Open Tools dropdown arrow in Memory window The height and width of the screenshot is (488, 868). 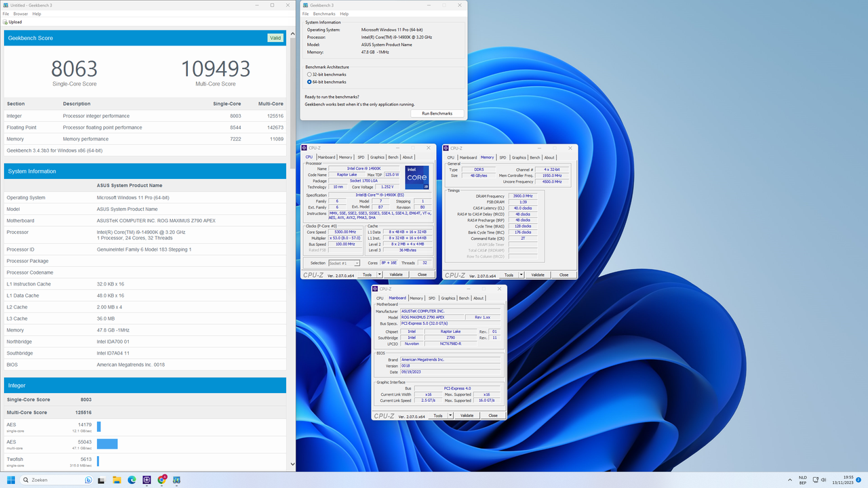click(x=521, y=274)
